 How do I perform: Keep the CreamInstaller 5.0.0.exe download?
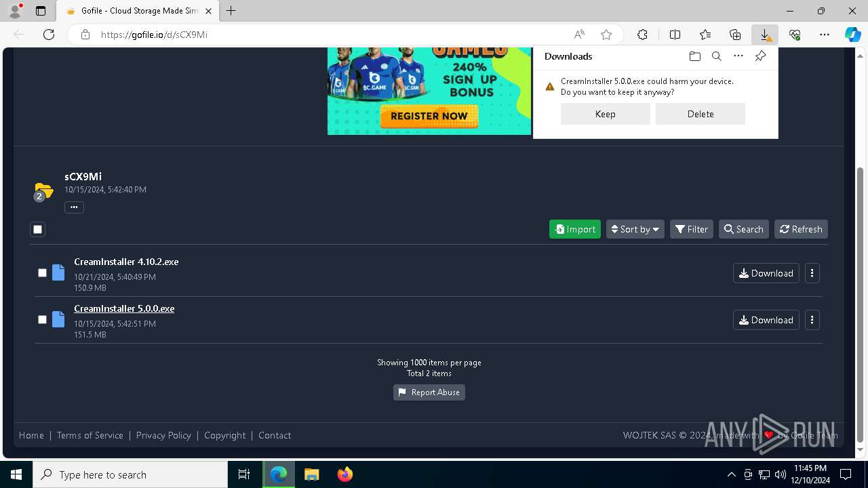tap(605, 114)
